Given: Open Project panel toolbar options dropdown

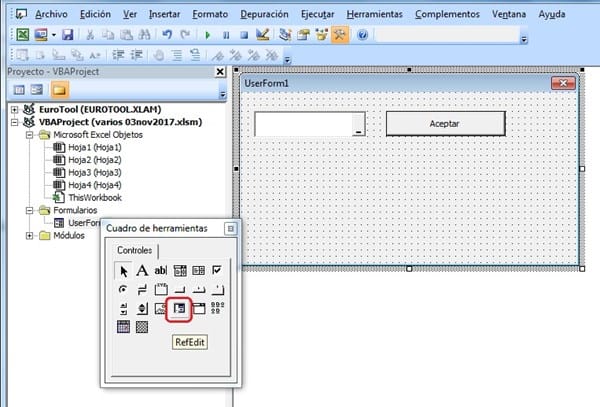Looking at the screenshot, I should (222, 94).
